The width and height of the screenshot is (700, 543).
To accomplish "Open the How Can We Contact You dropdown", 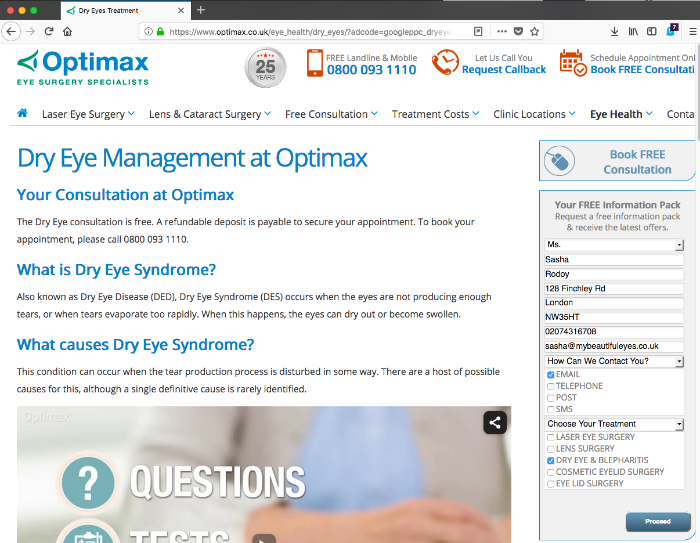I will tap(614, 361).
